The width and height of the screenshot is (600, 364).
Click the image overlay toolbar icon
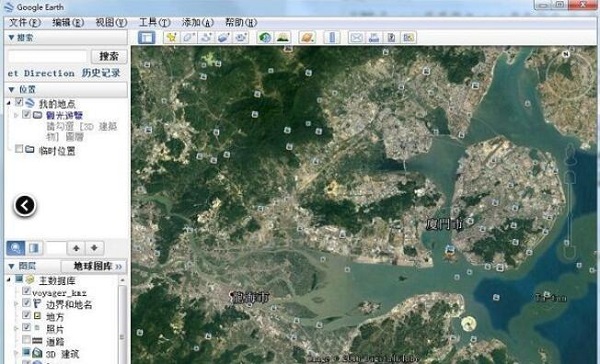(224, 38)
